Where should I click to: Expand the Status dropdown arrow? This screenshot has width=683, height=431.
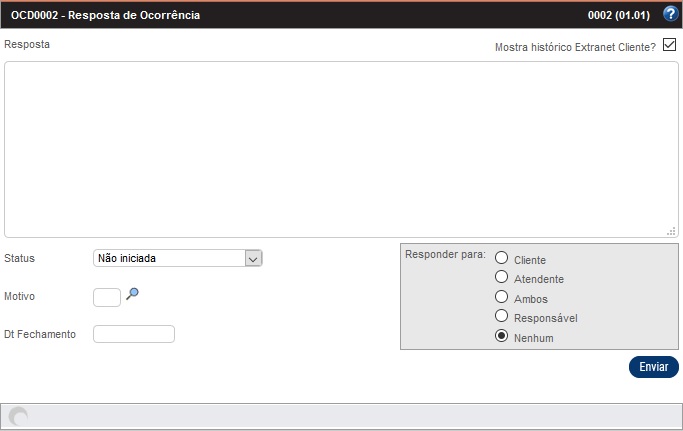(x=253, y=258)
